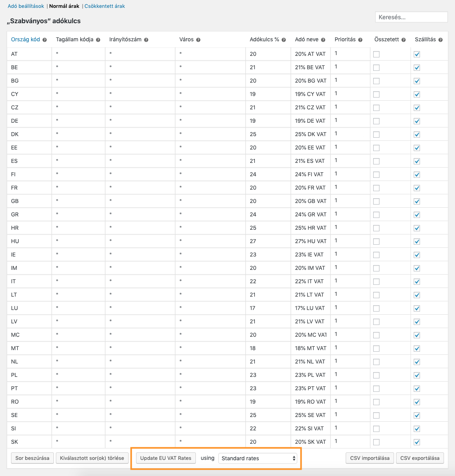This screenshot has width=455, height=476.
Task: Uncheck Szállítás on the SK row
Action: pos(416,442)
